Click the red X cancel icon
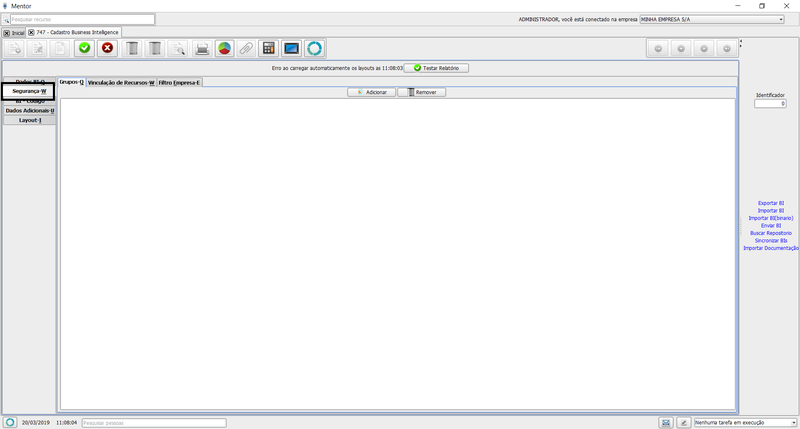The image size is (800, 429). (x=107, y=48)
